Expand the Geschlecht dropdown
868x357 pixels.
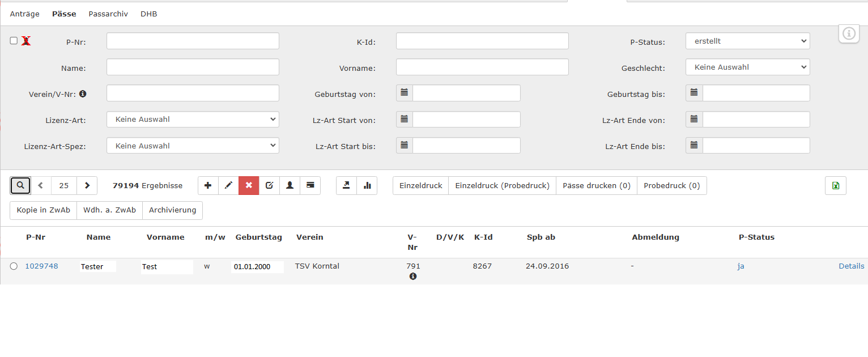[x=747, y=67]
